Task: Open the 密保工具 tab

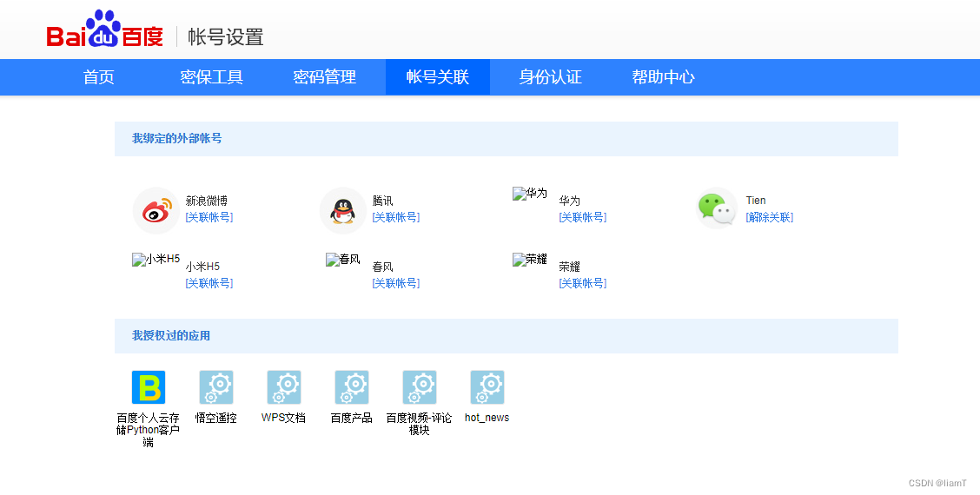Action: pos(211,77)
